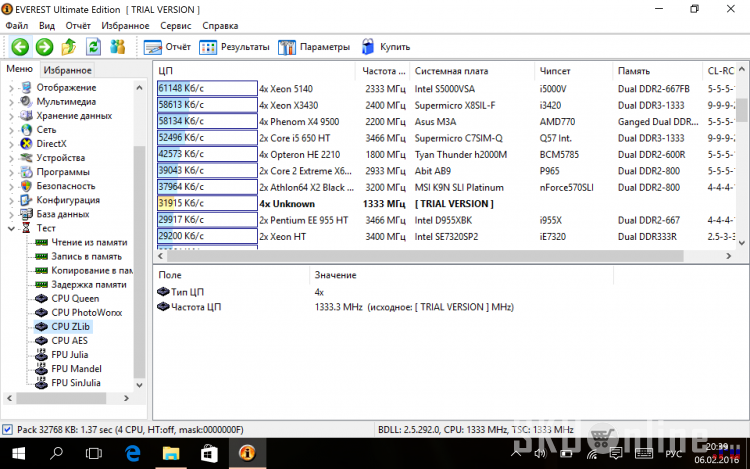Expand the Сеть tree node
Viewport: 750px width, 469px height.
point(11,130)
